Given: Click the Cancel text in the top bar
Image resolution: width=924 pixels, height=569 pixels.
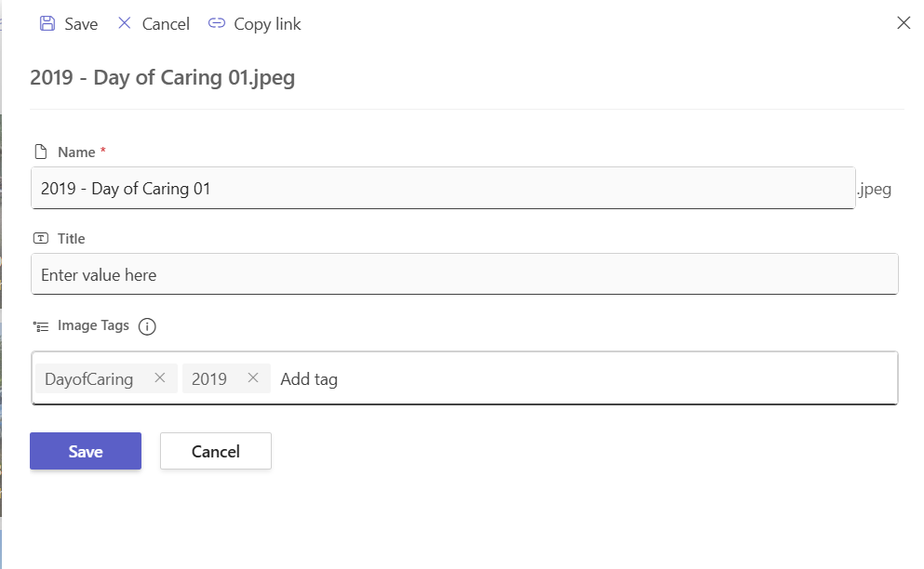Looking at the screenshot, I should tap(166, 24).
